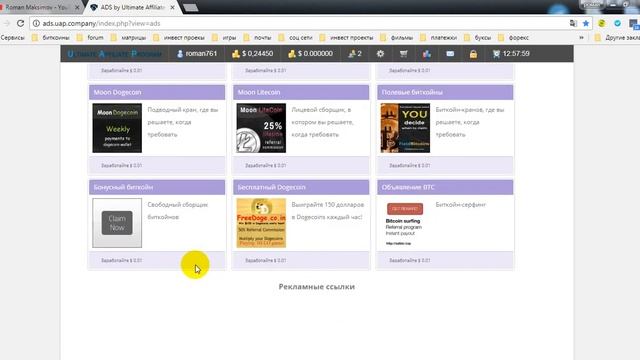Click the $ 0.000000 balance

click(310, 53)
